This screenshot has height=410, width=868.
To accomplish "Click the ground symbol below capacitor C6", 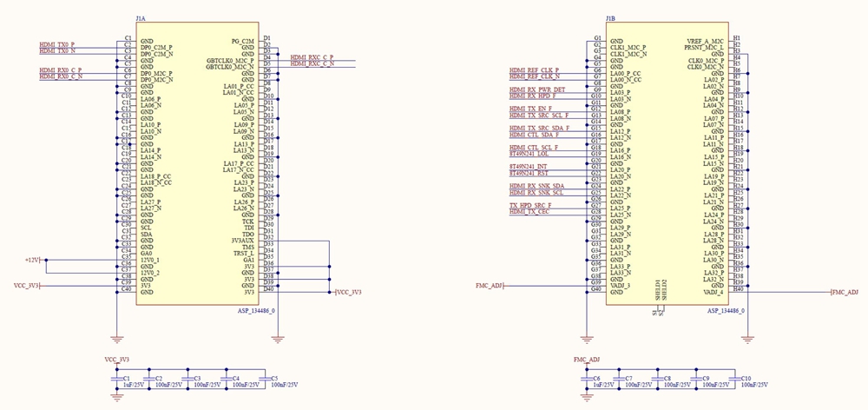I will (x=588, y=396).
